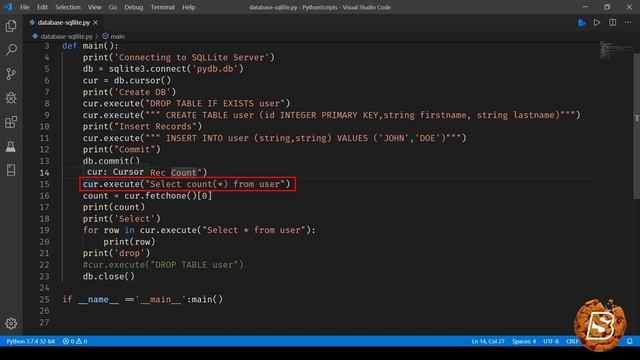Viewport: 640px width, 360px height.
Task: Open the Terminal menu
Action: tap(162, 7)
